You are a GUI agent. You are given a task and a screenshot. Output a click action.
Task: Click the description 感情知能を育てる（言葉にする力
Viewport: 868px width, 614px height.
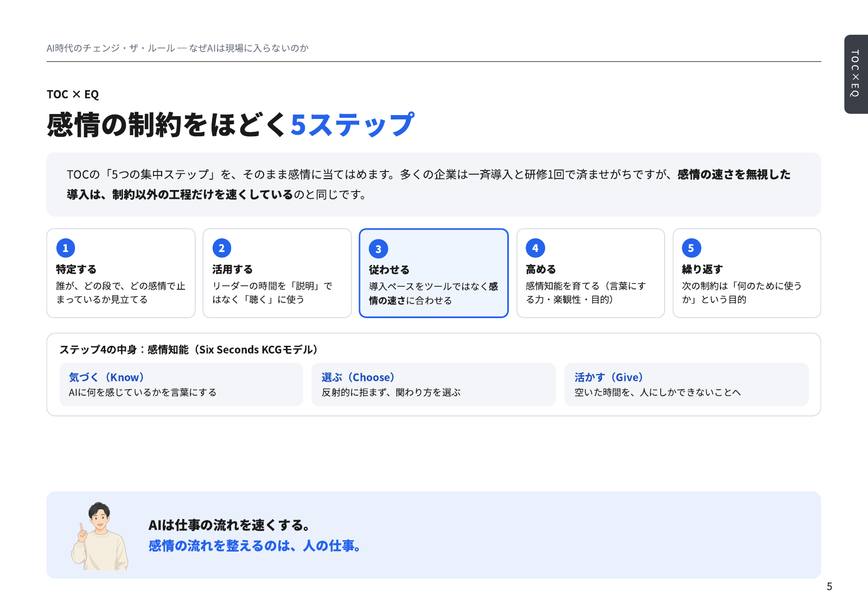pyautogui.click(x=586, y=293)
